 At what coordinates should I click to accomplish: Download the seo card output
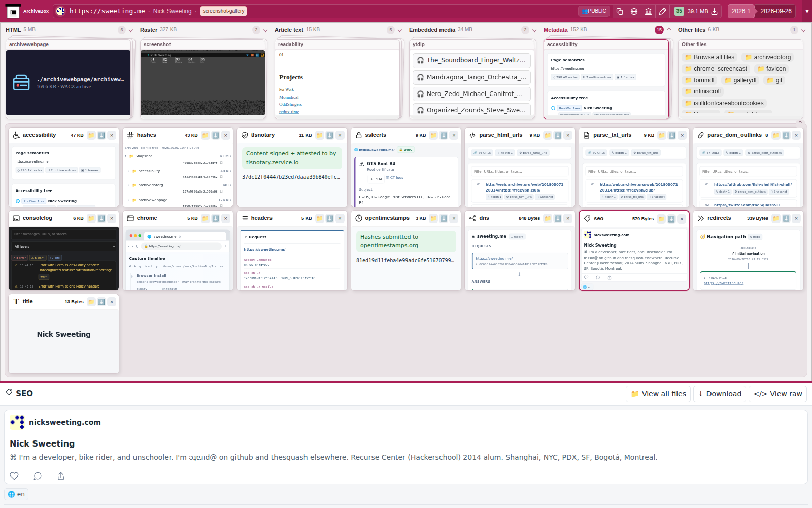click(x=671, y=219)
